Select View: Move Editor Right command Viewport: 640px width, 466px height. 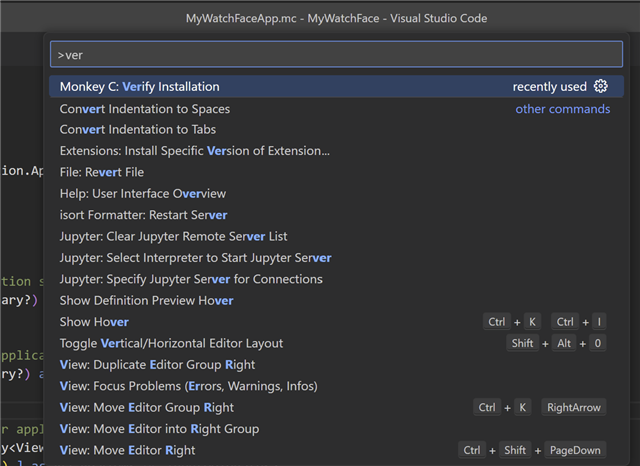[x=336, y=450]
